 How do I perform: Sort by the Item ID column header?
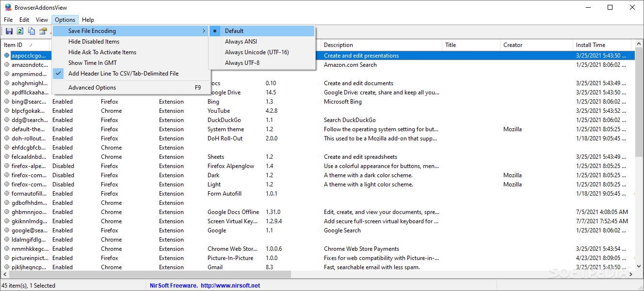click(25, 45)
